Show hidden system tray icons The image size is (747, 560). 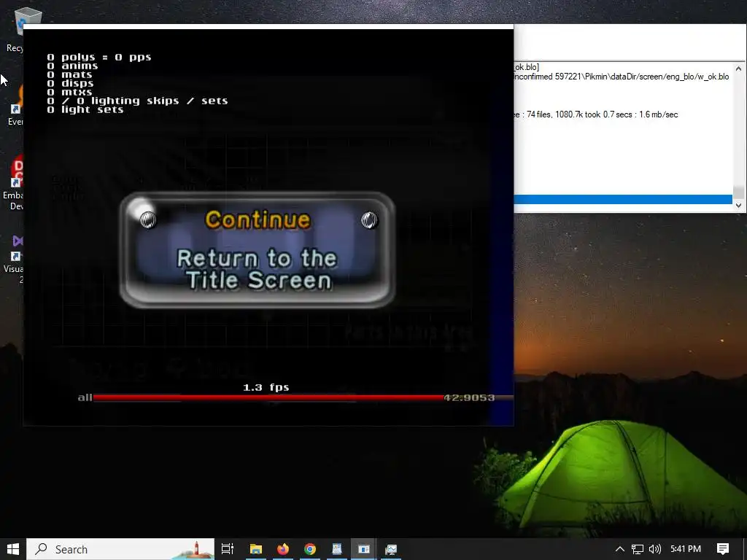[620, 549]
